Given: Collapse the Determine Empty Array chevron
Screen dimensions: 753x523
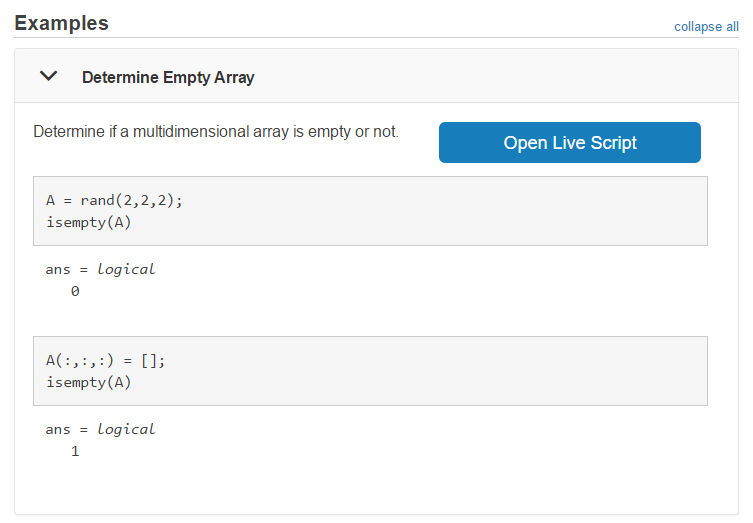Looking at the screenshot, I should click(x=48, y=76).
